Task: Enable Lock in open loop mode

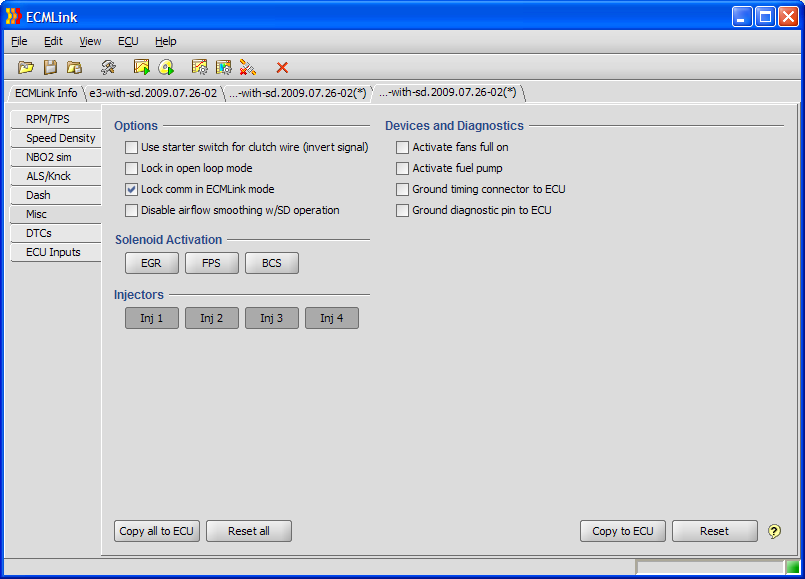Action: 132,168
